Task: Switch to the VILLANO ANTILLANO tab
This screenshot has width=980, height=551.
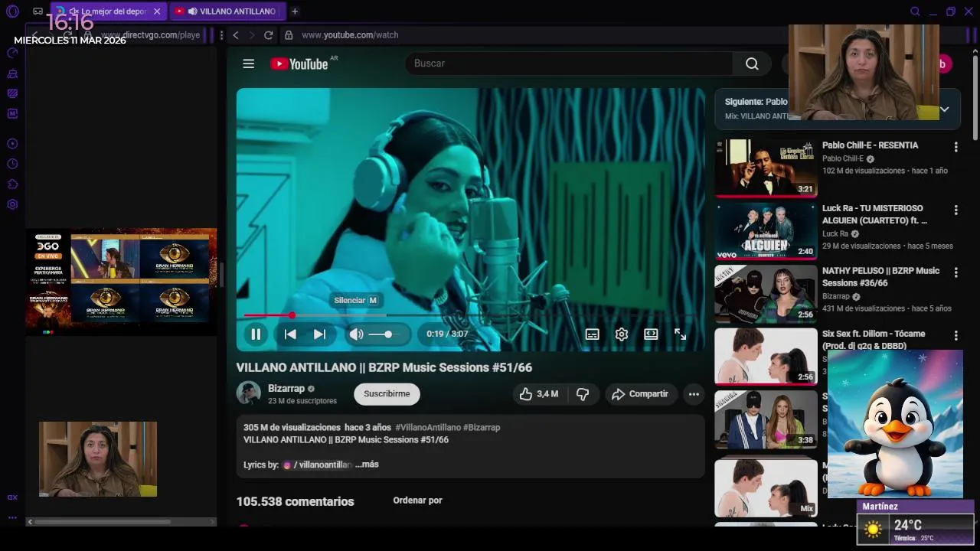Action: pyautogui.click(x=227, y=11)
